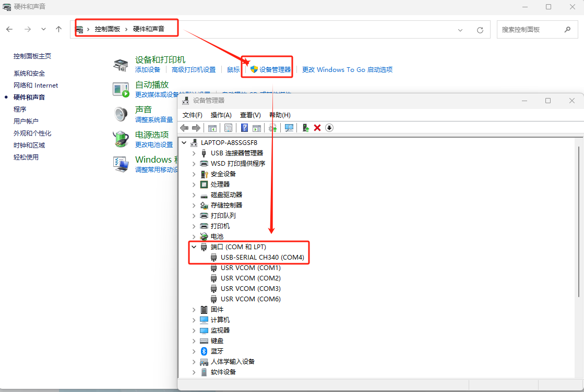Image resolution: width=584 pixels, height=392 pixels.
Task: Refresh the Control Panel address bar
Action: coord(480,30)
